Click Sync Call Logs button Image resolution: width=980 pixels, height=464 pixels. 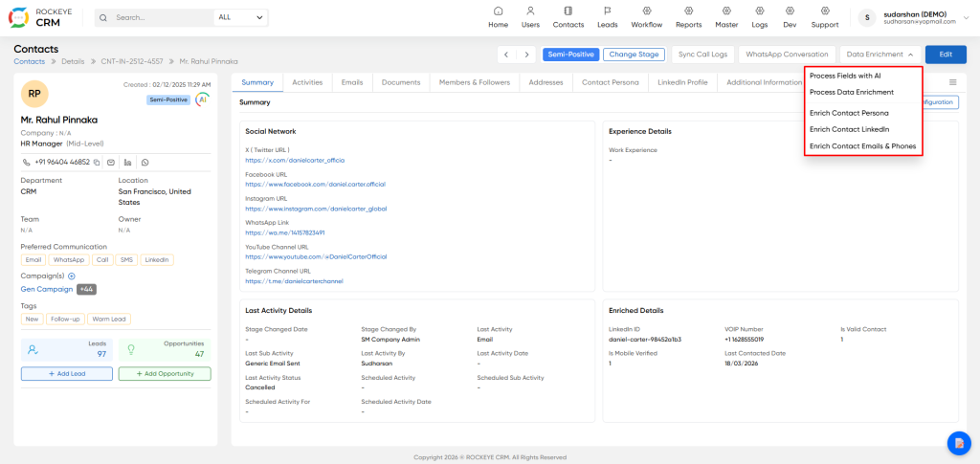(x=703, y=55)
